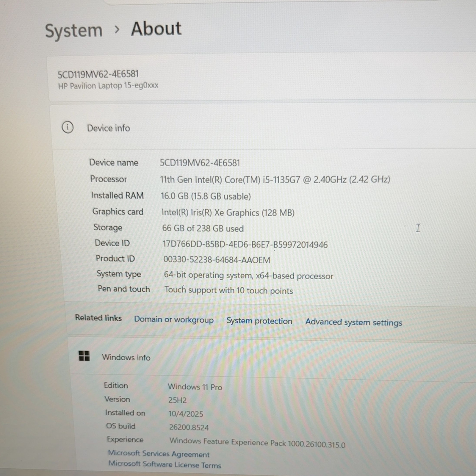Click the System type label
The width and height of the screenshot is (476, 476).
(119, 274)
